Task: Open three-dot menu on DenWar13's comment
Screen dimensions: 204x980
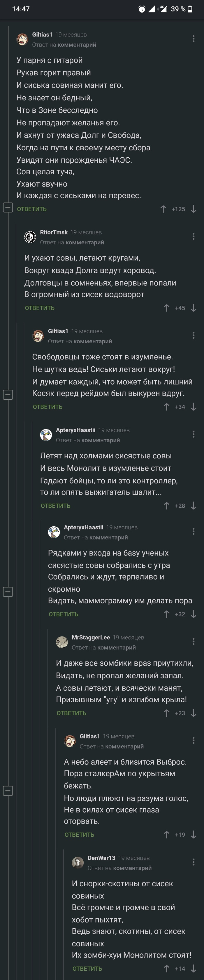Action: (194, 862)
